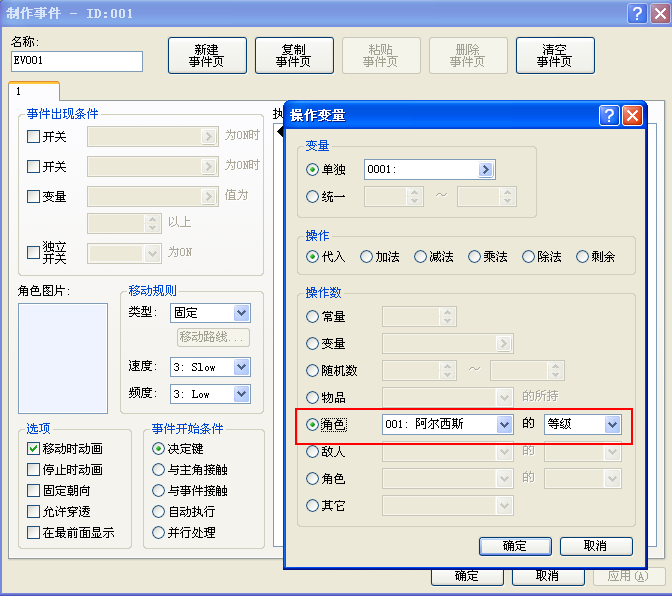Uncheck the 移动时动画 option

(x=33, y=449)
